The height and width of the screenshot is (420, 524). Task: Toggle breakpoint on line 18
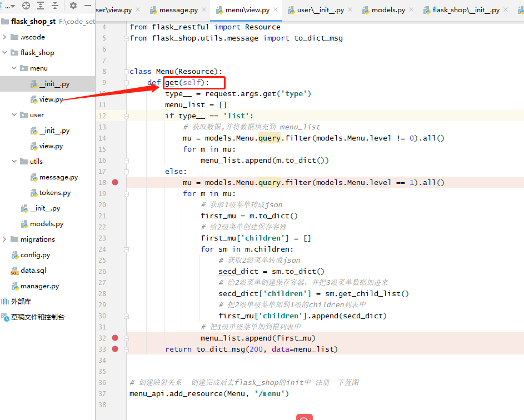(115, 182)
